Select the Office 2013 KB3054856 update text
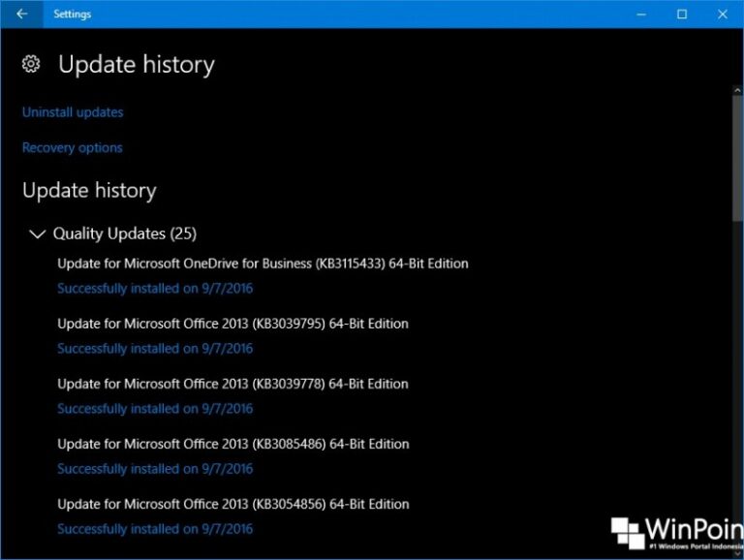The height and width of the screenshot is (560, 744). point(233,504)
